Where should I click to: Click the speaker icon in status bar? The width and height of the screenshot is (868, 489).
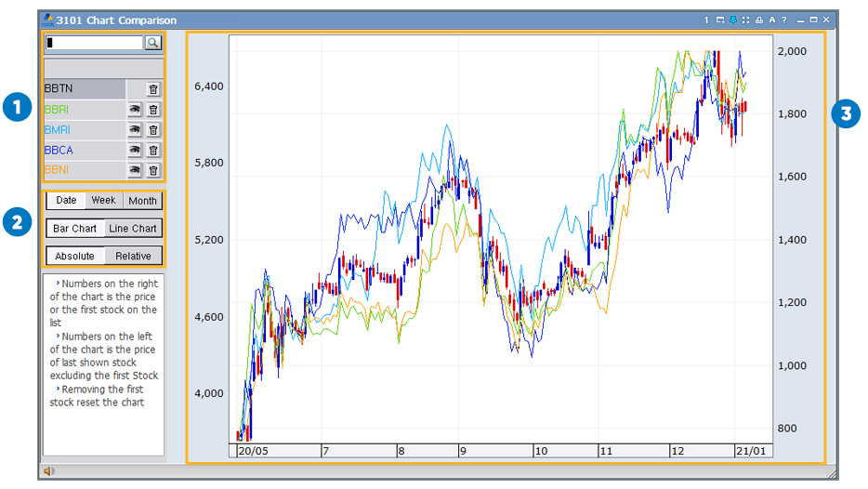pyautogui.click(x=48, y=471)
